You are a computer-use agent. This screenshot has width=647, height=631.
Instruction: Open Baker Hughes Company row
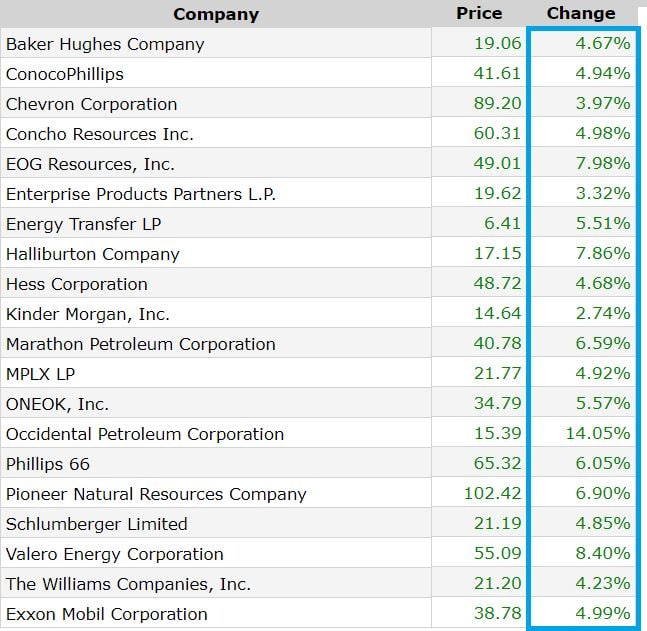(105, 44)
